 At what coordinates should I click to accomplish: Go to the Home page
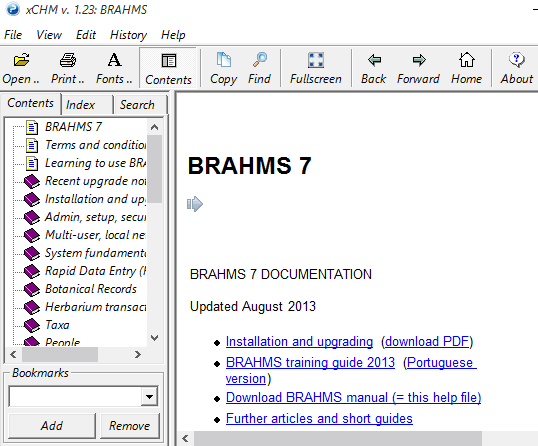[x=467, y=60]
